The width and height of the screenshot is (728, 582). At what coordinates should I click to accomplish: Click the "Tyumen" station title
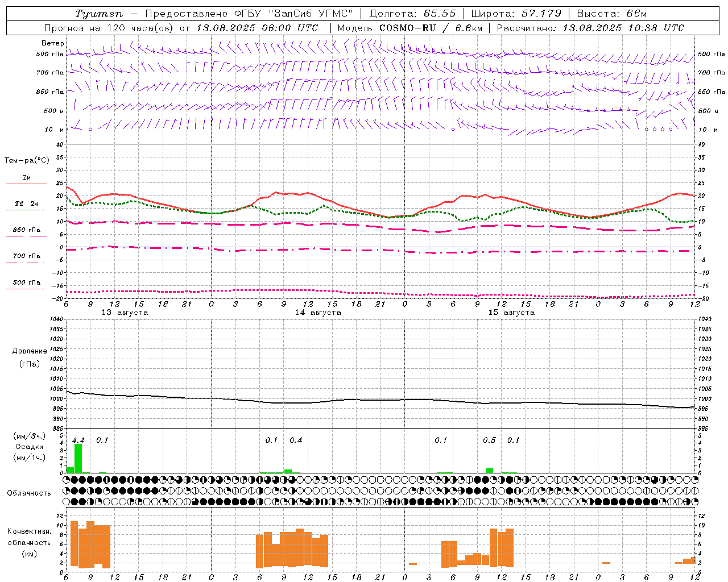coord(99,14)
